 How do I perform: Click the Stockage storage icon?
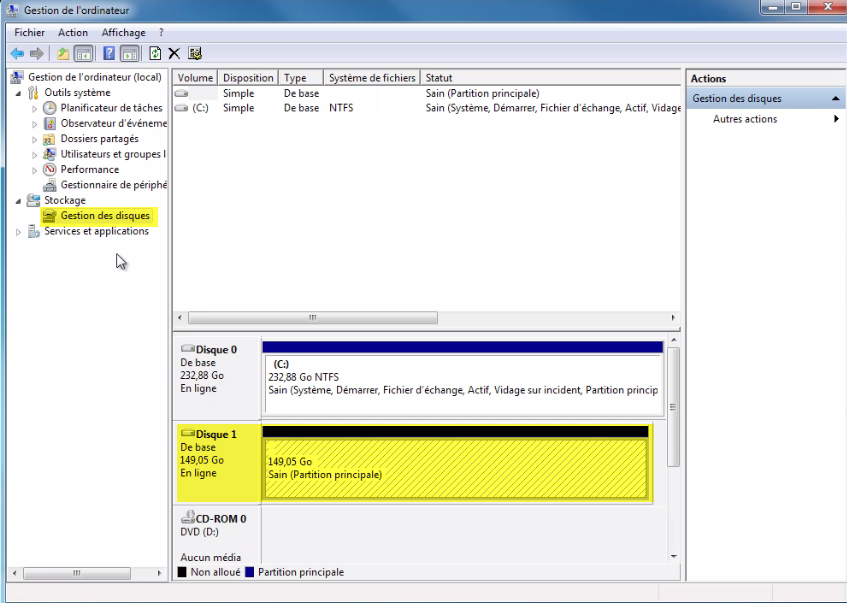pyautogui.click(x=33, y=200)
